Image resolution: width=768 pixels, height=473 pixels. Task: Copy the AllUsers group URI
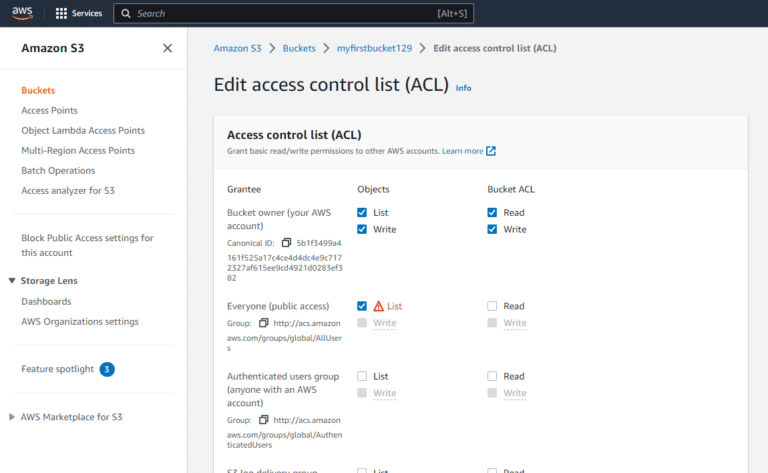point(264,323)
